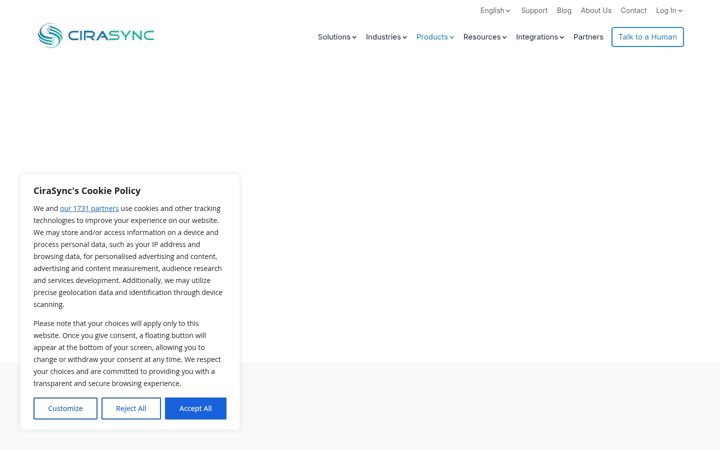The height and width of the screenshot is (450, 720).
Task: Open the Partners menu item
Action: click(588, 37)
